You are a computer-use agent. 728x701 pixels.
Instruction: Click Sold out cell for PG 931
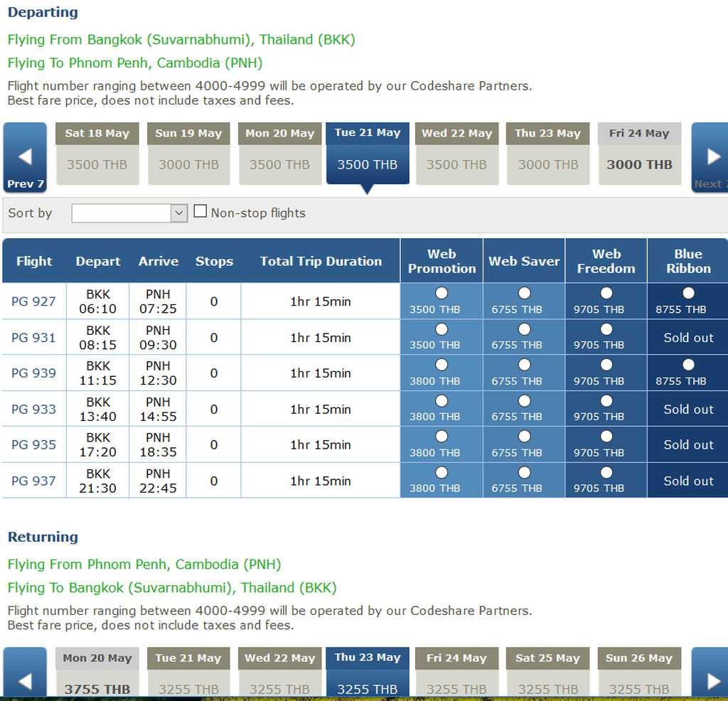point(688,338)
